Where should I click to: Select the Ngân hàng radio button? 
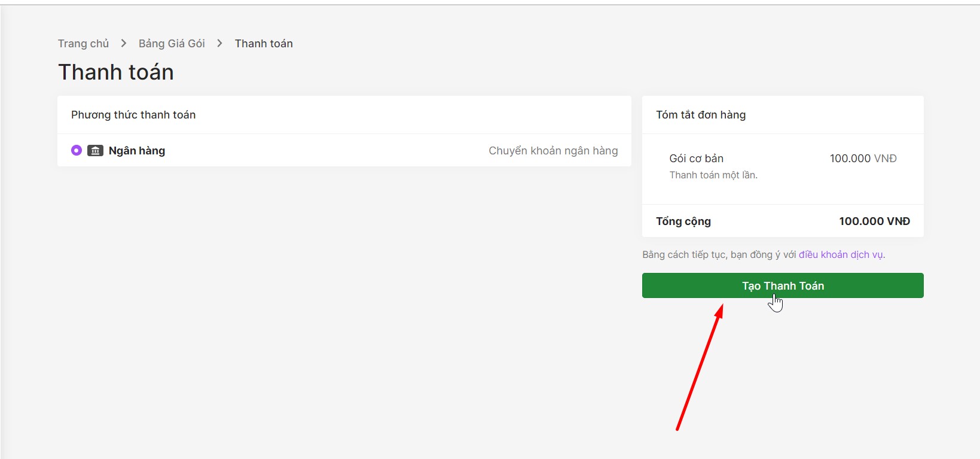click(x=77, y=150)
